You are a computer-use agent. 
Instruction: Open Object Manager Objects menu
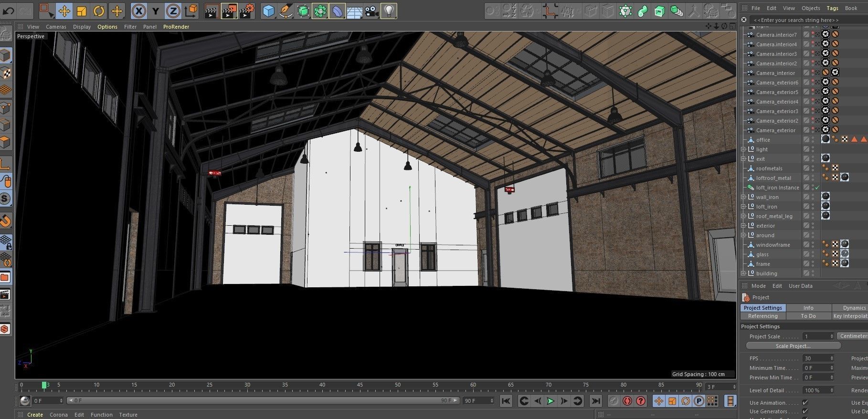(811, 8)
